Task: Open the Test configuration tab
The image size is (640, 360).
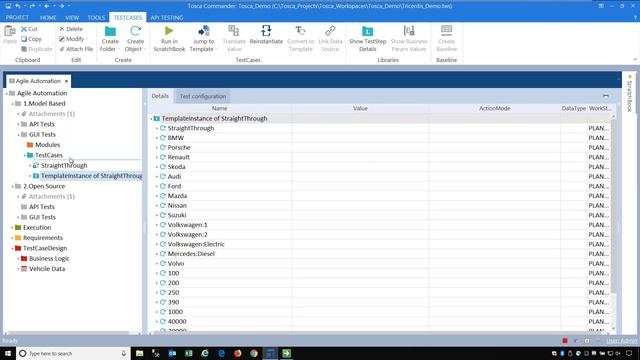Action: coord(202,96)
